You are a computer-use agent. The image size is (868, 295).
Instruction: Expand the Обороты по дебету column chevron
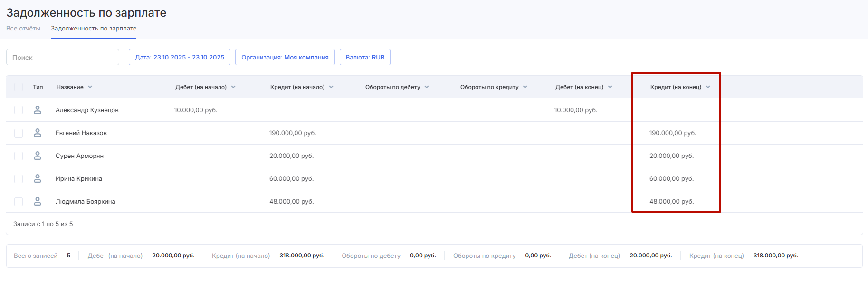(x=427, y=87)
